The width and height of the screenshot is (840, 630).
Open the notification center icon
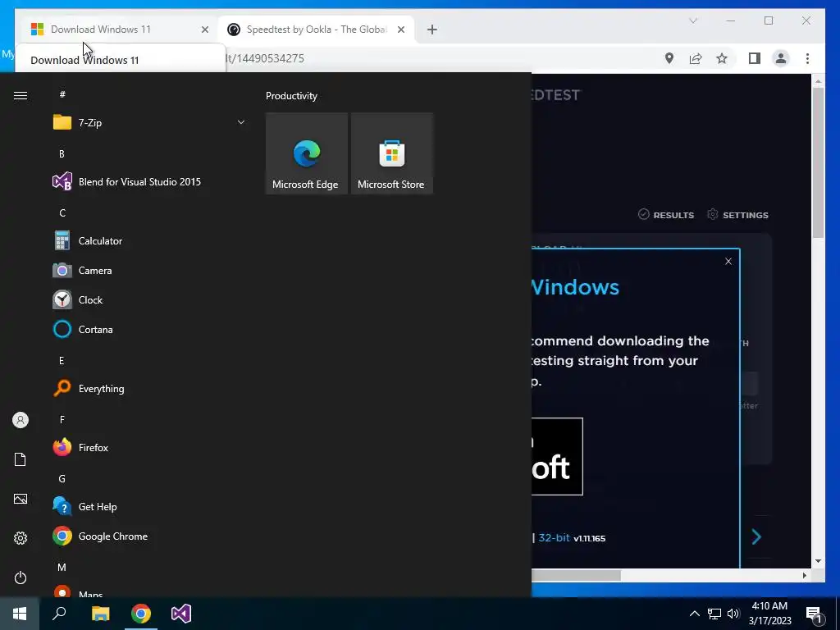point(815,614)
